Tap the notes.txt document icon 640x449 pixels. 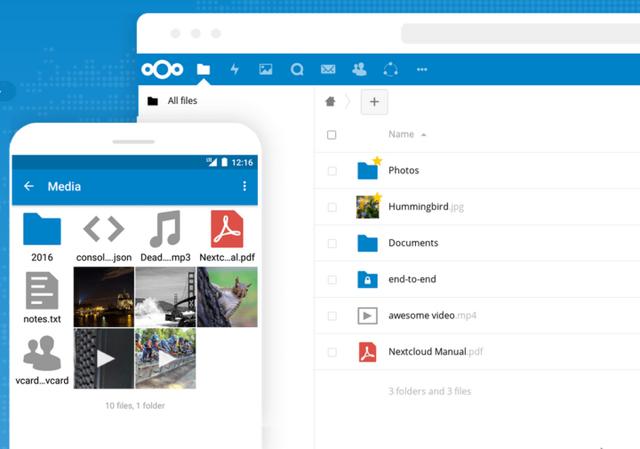(x=42, y=291)
